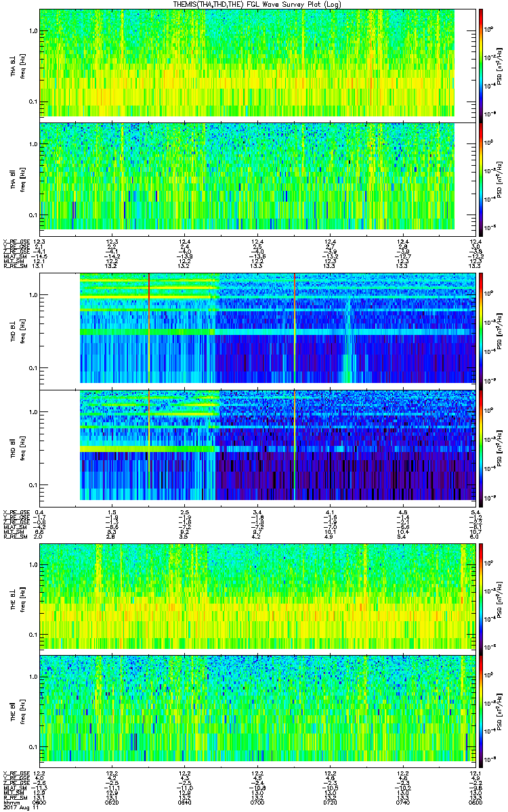
Task: Click the FGL Wave Survey Plot title
Action: coord(253,3)
